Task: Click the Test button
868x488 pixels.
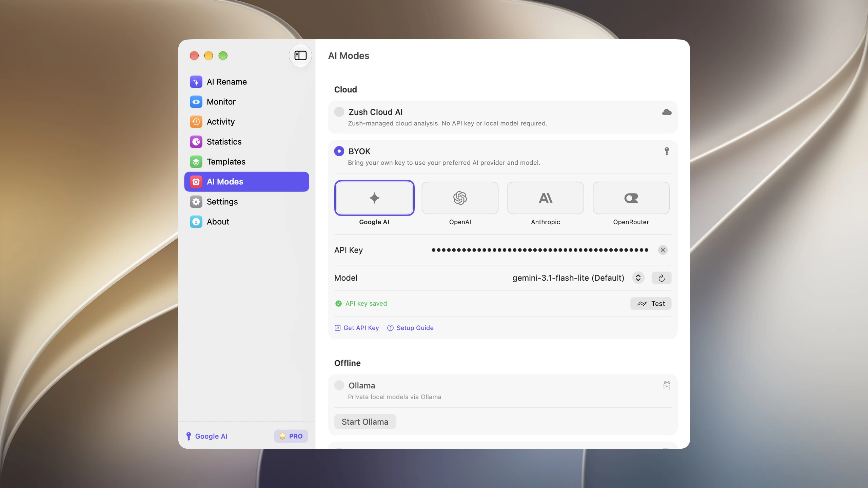Action: point(651,304)
